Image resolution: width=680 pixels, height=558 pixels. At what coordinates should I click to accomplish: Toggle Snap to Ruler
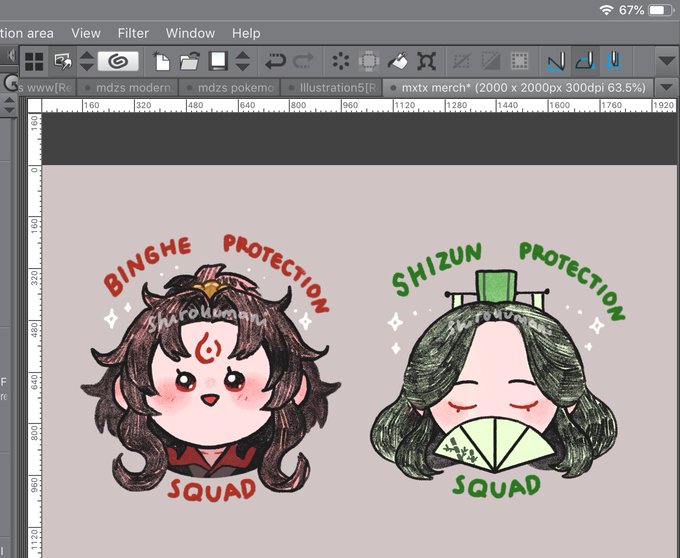556,61
